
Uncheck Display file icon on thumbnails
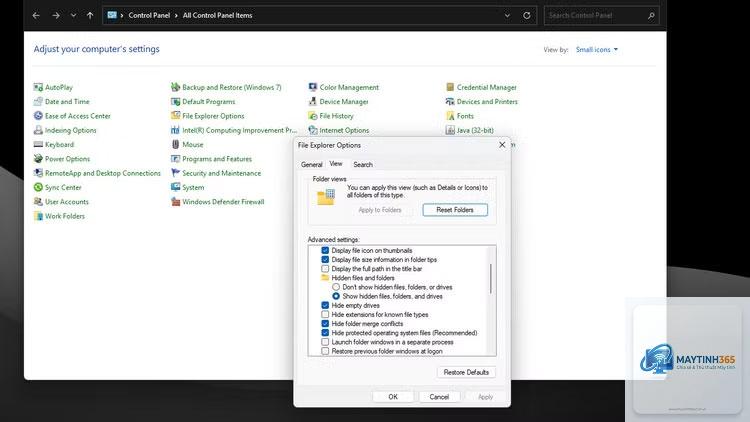[325, 250]
